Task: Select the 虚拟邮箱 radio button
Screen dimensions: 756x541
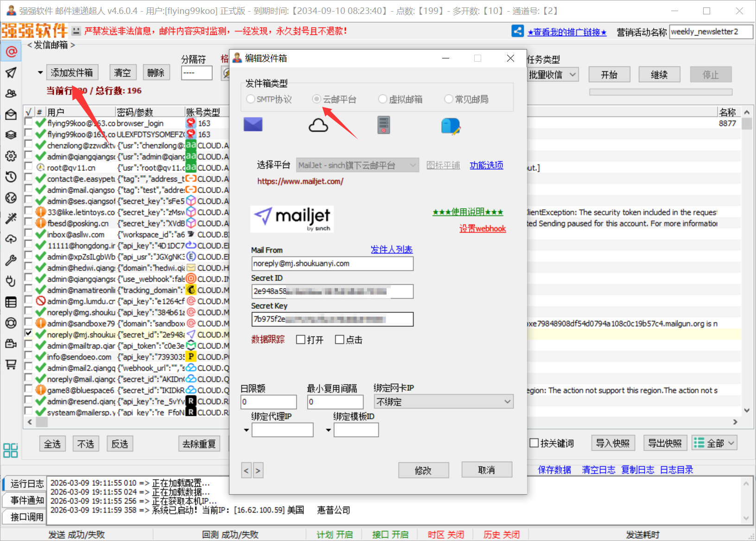Action: point(383,99)
